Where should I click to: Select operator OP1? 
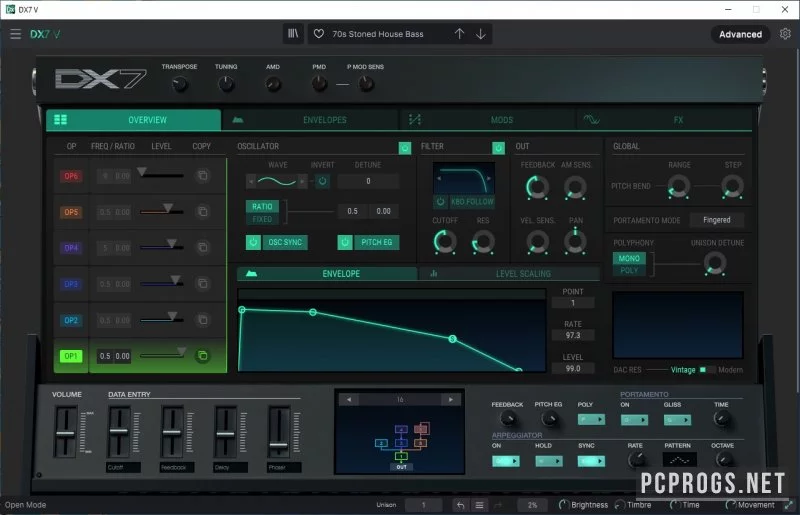[71, 356]
